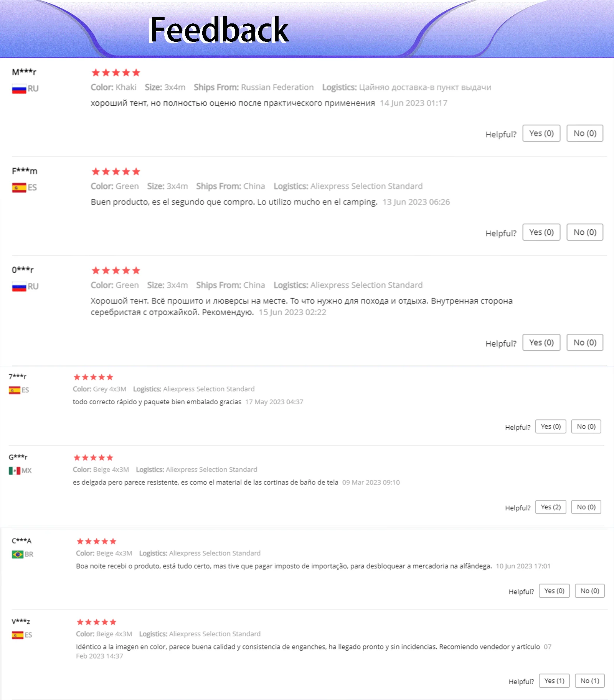Screen dimensions: 614x700
Task: Click the five-star rating on M***r's review
Action: 116,72
